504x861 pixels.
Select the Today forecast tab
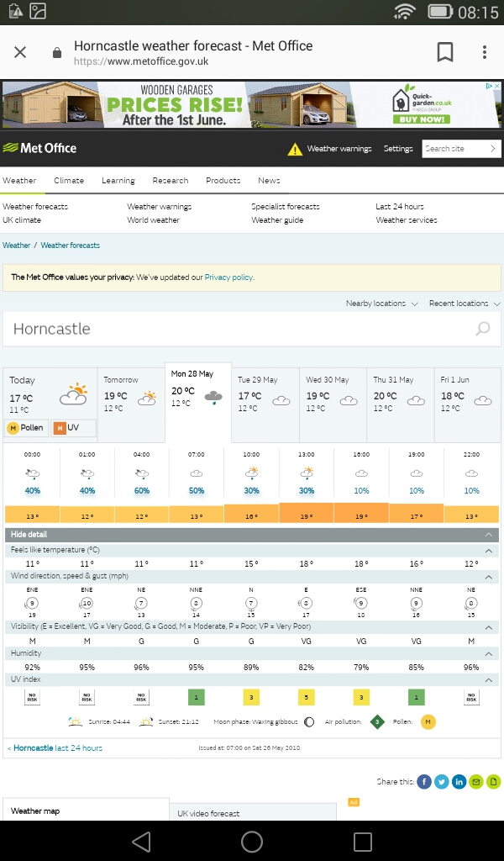(50, 405)
